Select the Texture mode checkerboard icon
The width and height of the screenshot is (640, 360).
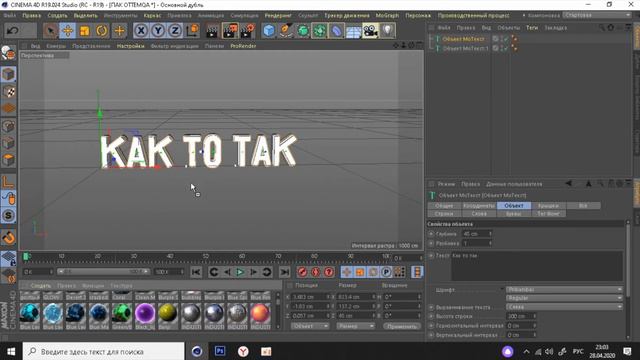[8, 92]
